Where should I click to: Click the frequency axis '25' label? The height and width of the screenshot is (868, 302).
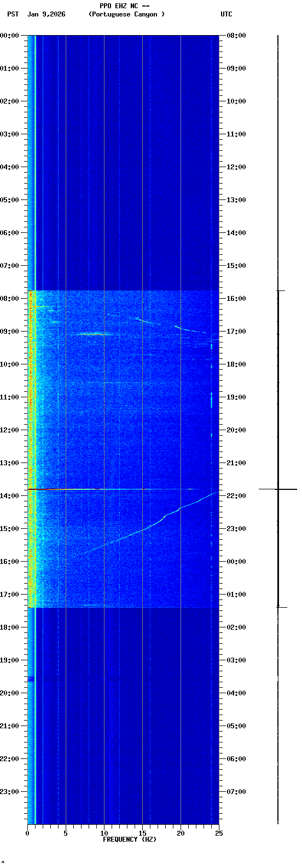[219, 833]
